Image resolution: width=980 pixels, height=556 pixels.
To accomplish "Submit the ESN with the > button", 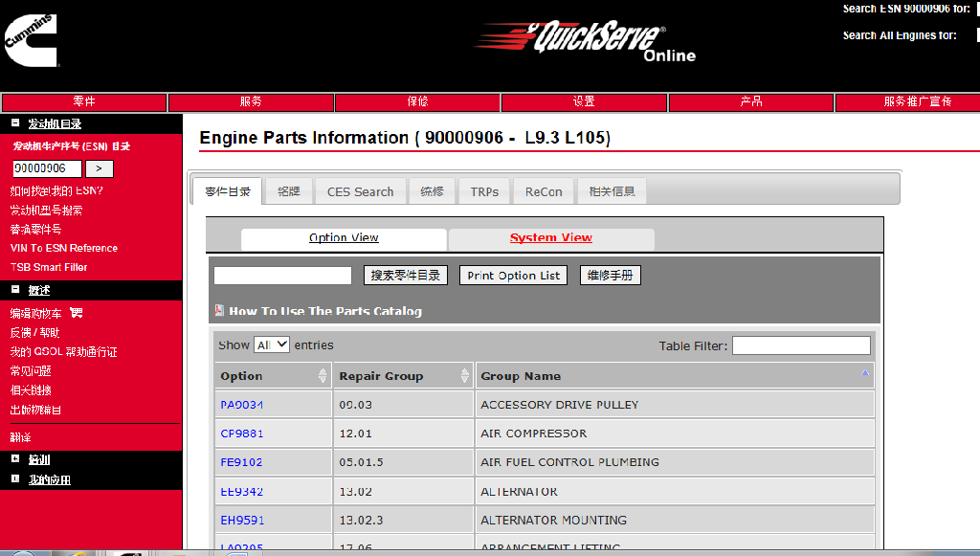I will point(99,168).
